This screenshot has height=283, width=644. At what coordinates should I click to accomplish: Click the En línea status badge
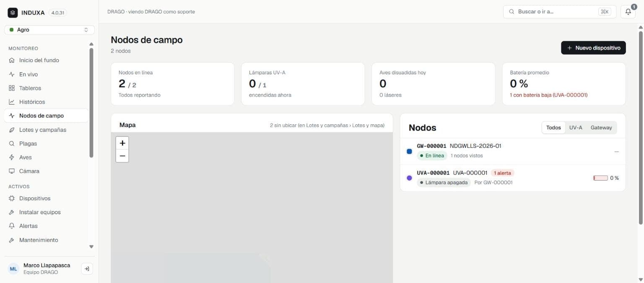click(432, 156)
